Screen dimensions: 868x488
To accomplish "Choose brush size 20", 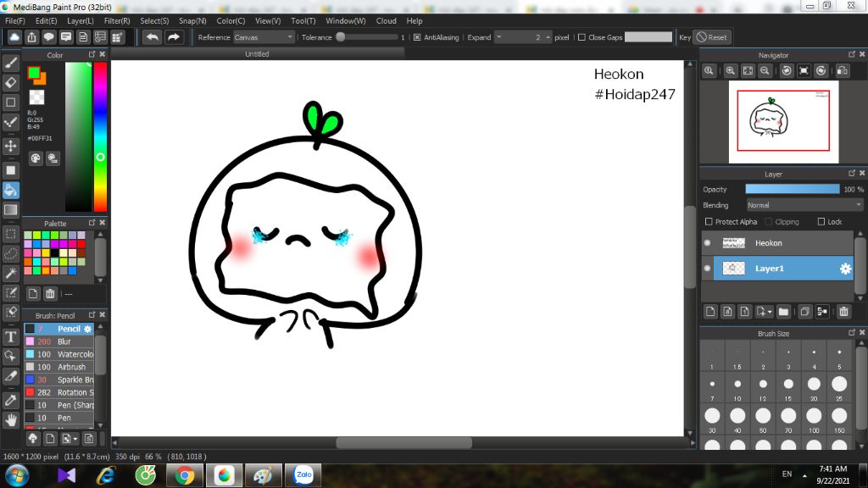I will 814,388.
